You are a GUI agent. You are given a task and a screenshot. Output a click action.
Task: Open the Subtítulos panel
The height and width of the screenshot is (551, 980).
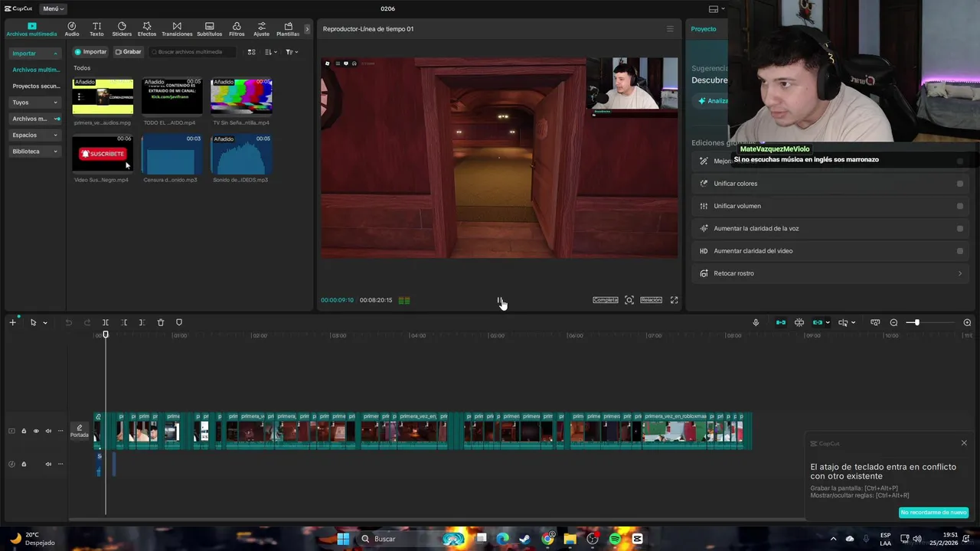coord(209,29)
